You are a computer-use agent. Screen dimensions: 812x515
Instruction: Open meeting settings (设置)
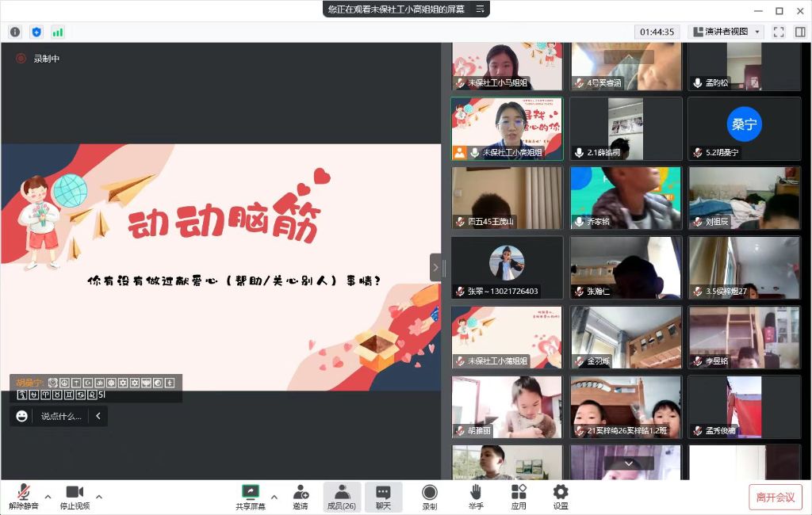pos(561,496)
